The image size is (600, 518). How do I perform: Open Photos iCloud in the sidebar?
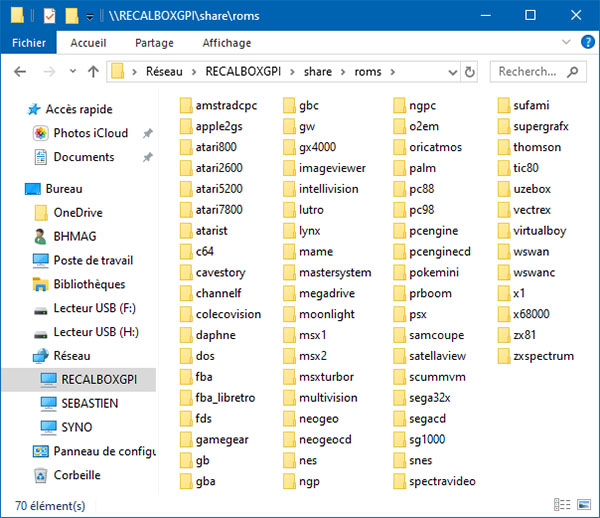coord(91,133)
